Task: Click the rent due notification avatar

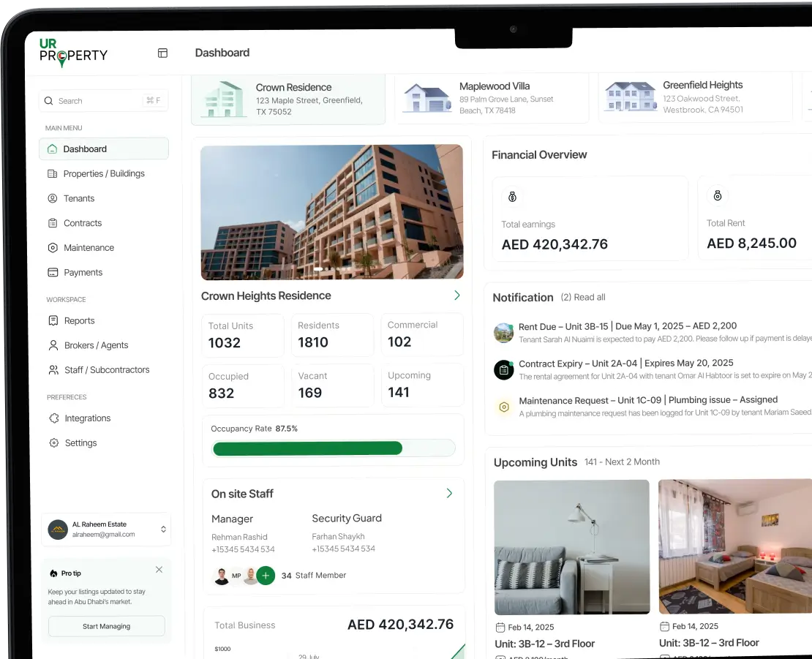Action: 503,333
